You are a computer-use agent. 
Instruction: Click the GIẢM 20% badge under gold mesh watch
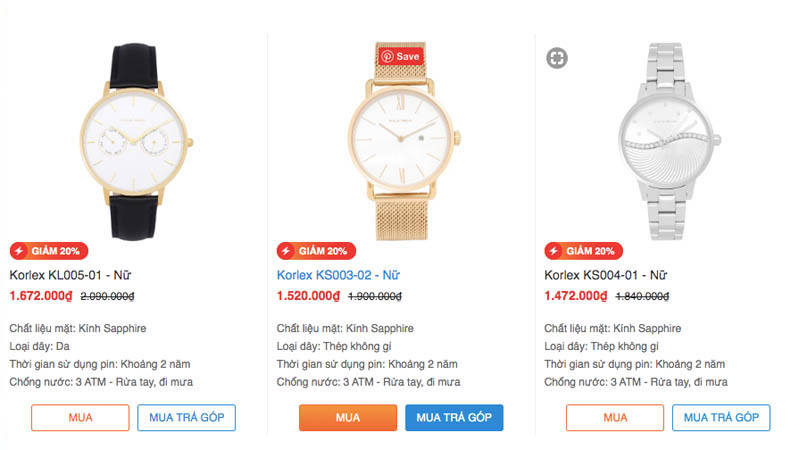(316, 251)
